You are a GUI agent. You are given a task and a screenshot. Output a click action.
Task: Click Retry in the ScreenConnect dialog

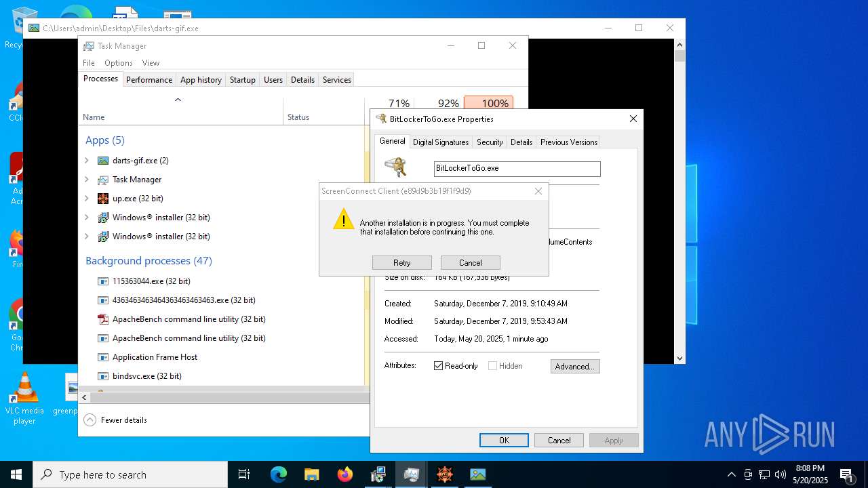[402, 263]
